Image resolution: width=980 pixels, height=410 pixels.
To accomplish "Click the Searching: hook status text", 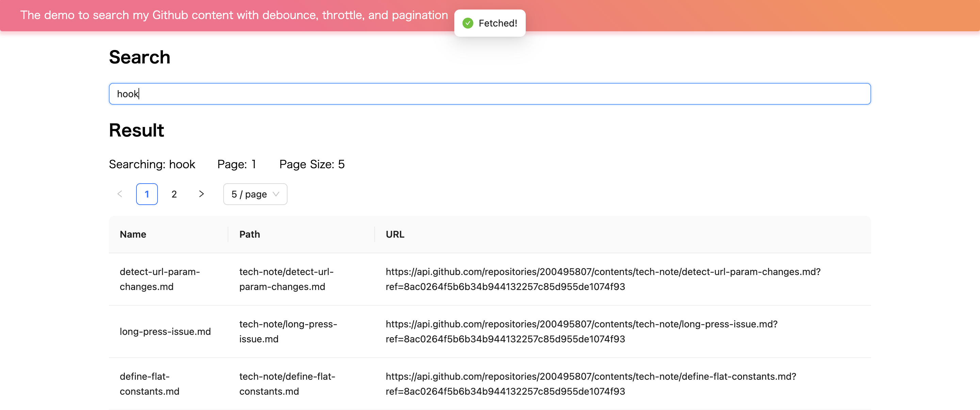I will pyautogui.click(x=152, y=164).
